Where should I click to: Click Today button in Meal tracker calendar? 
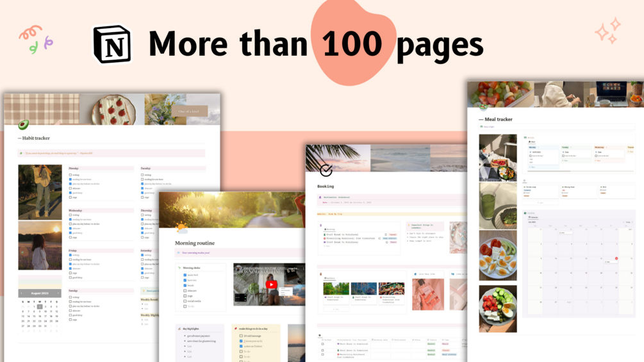point(627,222)
